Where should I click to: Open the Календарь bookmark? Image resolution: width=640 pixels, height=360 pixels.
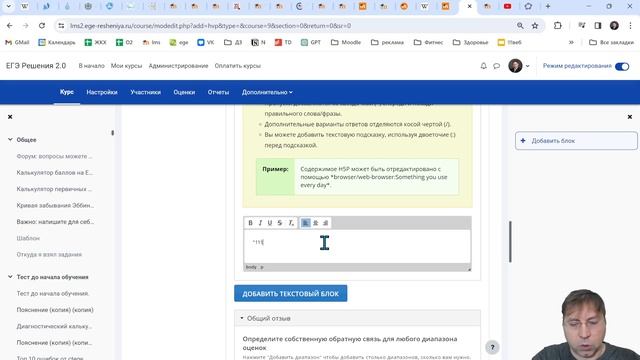(57, 42)
